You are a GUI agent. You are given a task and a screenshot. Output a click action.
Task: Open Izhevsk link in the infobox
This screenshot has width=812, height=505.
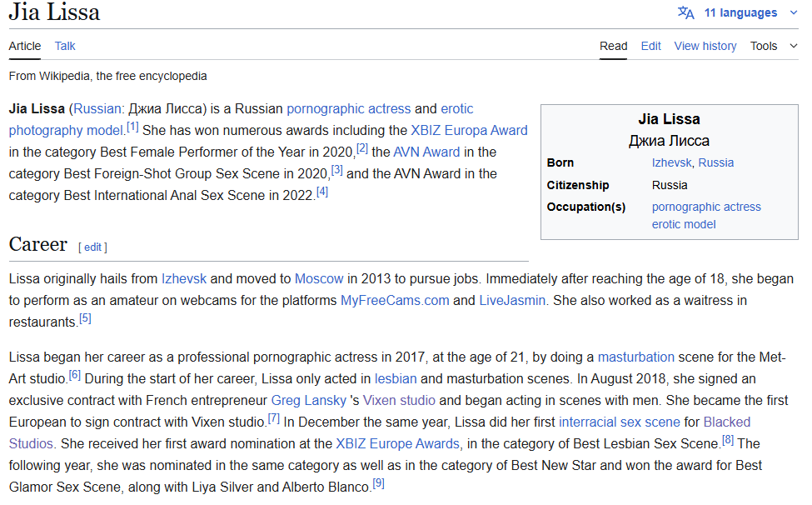(x=671, y=162)
